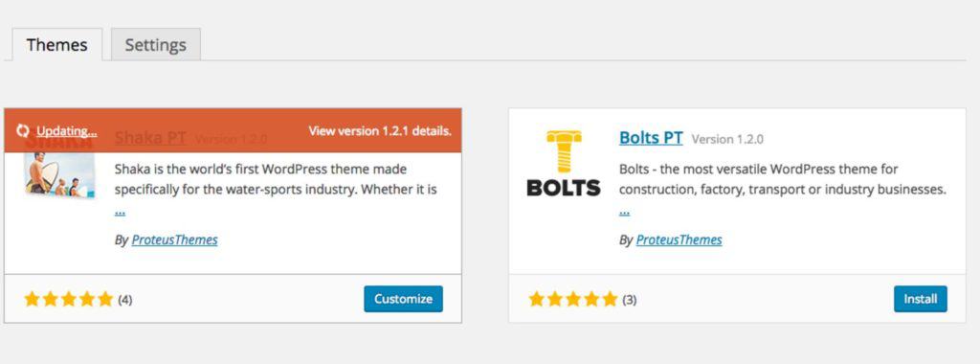980x364 pixels.
Task: Open the Settings tab
Action: click(156, 45)
